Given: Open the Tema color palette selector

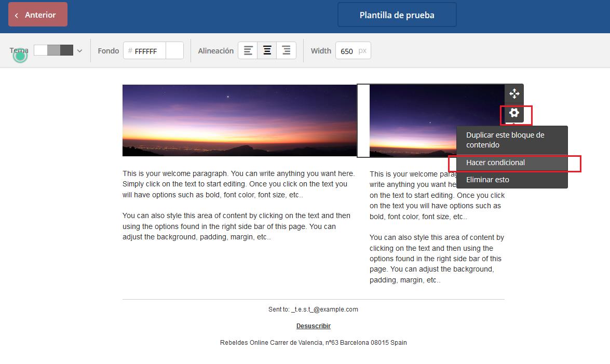Looking at the screenshot, I should [53, 50].
